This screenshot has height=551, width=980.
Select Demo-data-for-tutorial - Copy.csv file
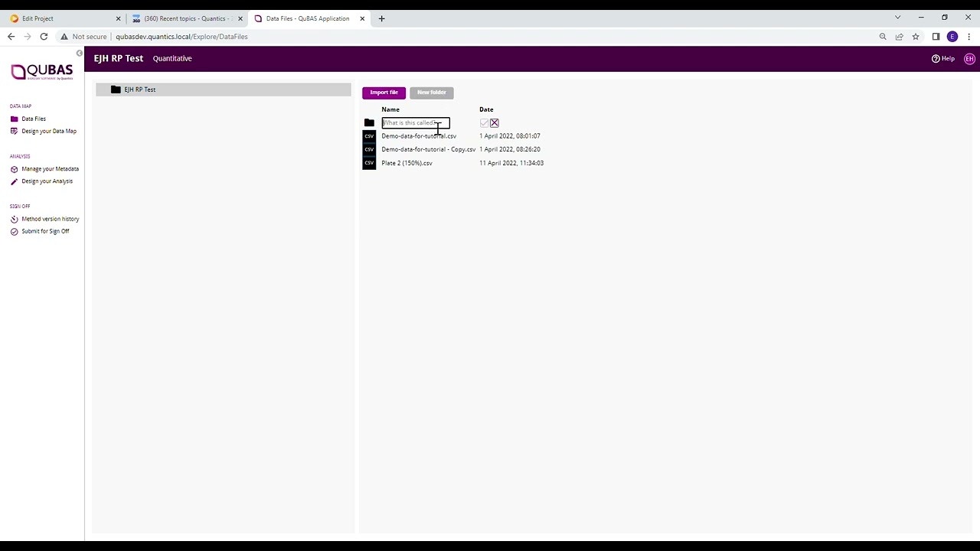tap(428, 149)
